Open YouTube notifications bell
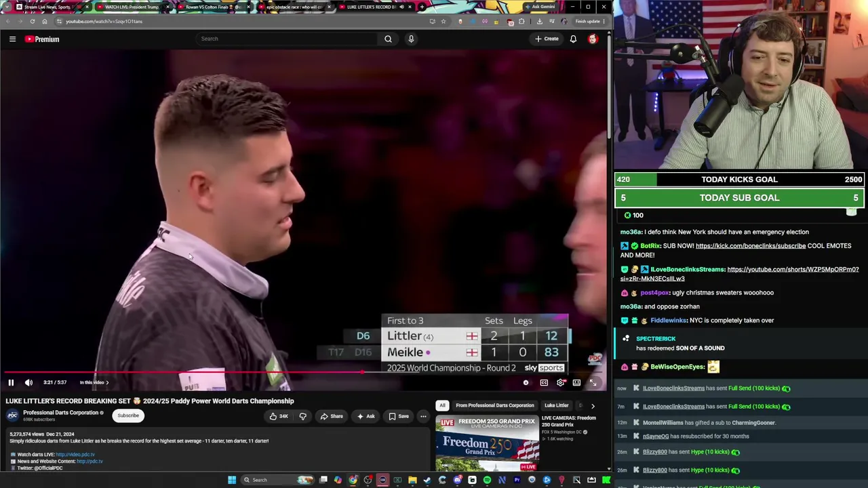868x488 pixels. (573, 39)
